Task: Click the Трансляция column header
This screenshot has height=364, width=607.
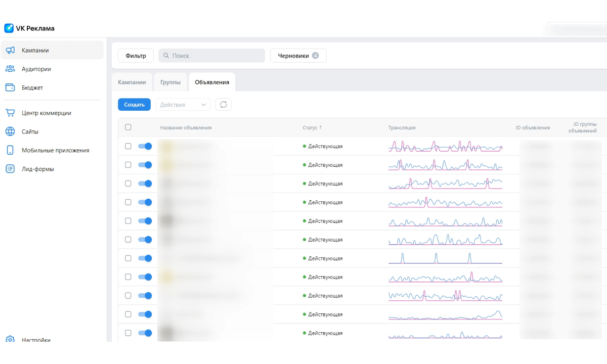Action: coord(402,128)
